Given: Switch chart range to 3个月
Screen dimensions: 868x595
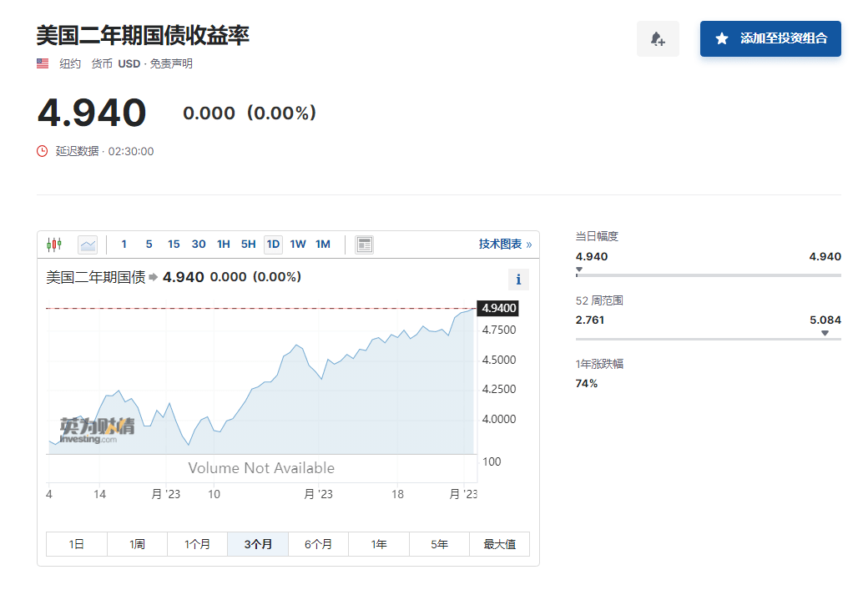Looking at the screenshot, I should (258, 544).
